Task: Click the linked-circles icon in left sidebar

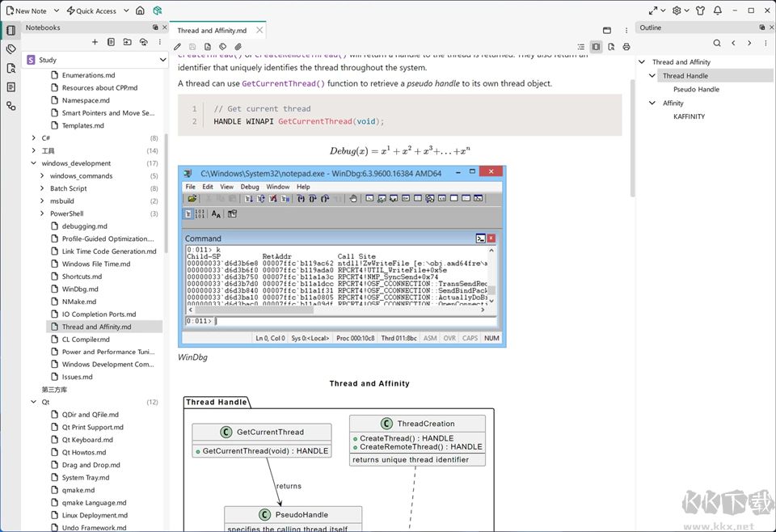Action: pos(11,106)
